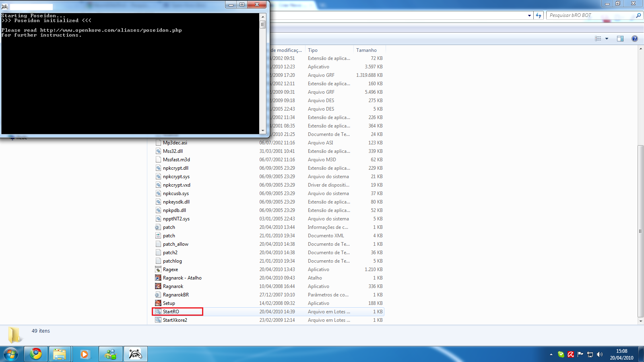This screenshot has width=644, height=362.
Task: Click the 'Parâmetros de co...' type cell
Action: click(328, 295)
